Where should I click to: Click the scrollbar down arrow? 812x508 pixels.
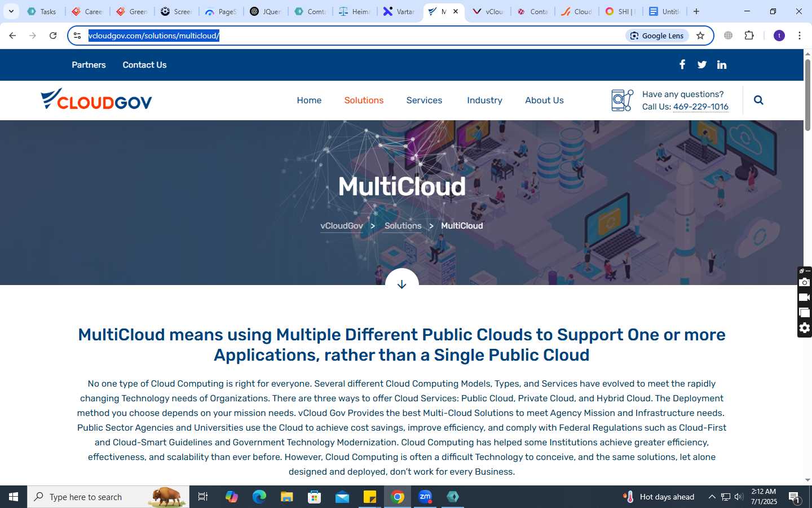(807, 480)
